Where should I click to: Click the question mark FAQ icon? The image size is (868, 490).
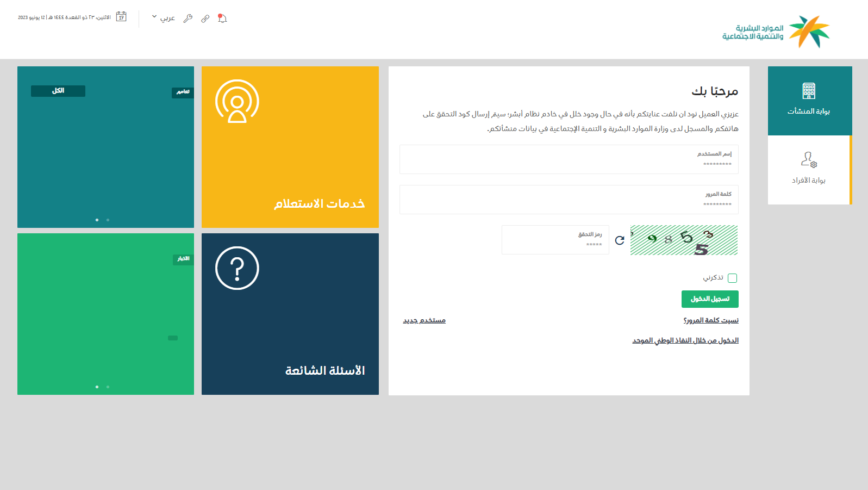pyautogui.click(x=237, y=268)
